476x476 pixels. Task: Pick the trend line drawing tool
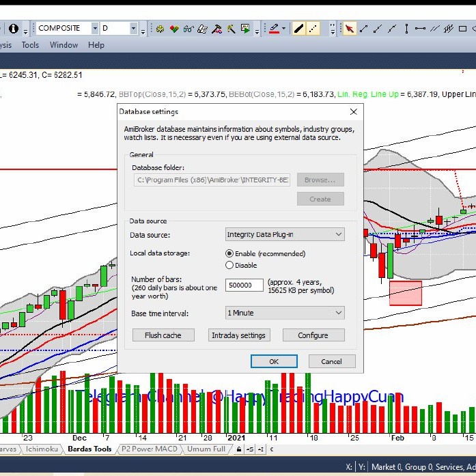[364, 29]
